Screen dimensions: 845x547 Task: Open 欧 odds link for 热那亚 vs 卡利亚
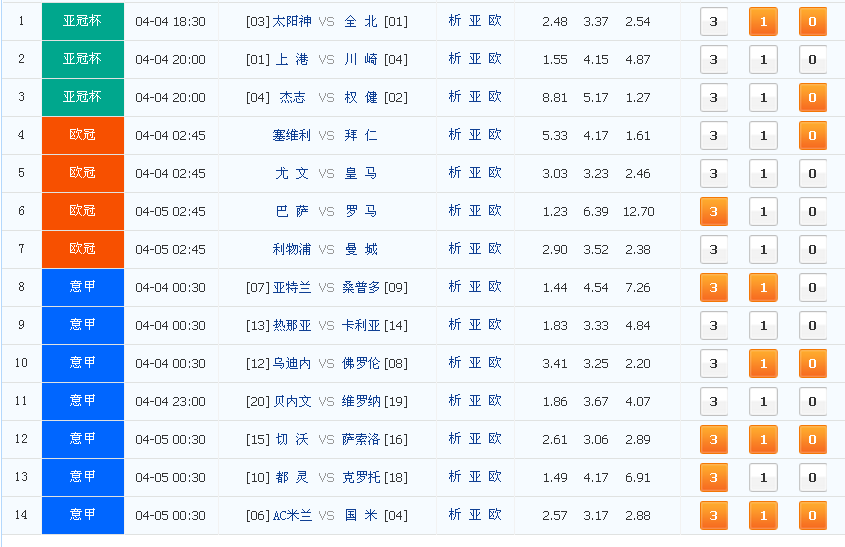click(x=495, y=325)
